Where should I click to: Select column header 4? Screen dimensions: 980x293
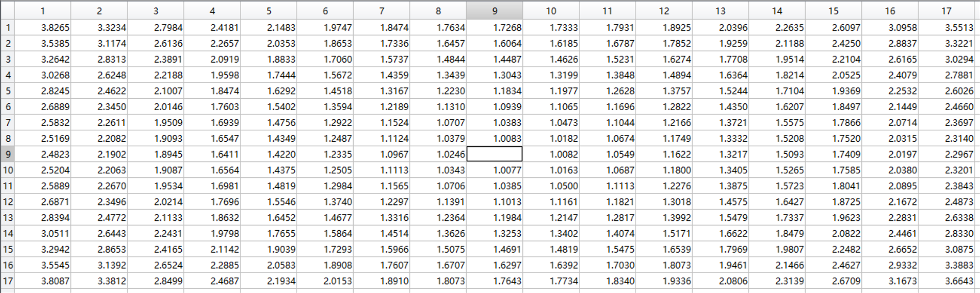point(212,11)
